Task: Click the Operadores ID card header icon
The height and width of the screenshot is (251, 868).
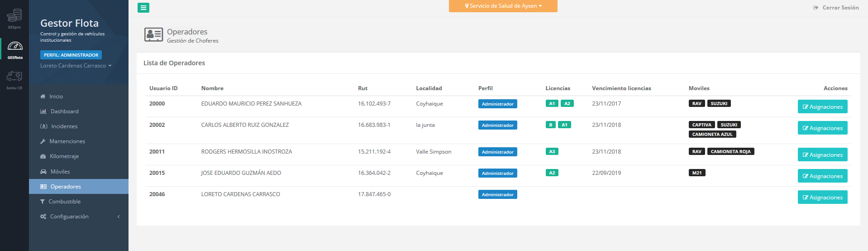Action: (153, 34)
